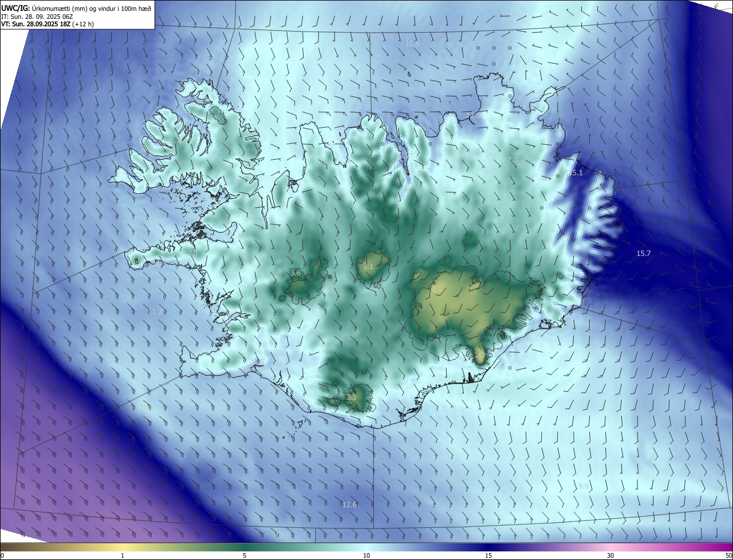Click the 11.6 value at the top of the map
Screen dimensions: 733x560
pos(412,44)
